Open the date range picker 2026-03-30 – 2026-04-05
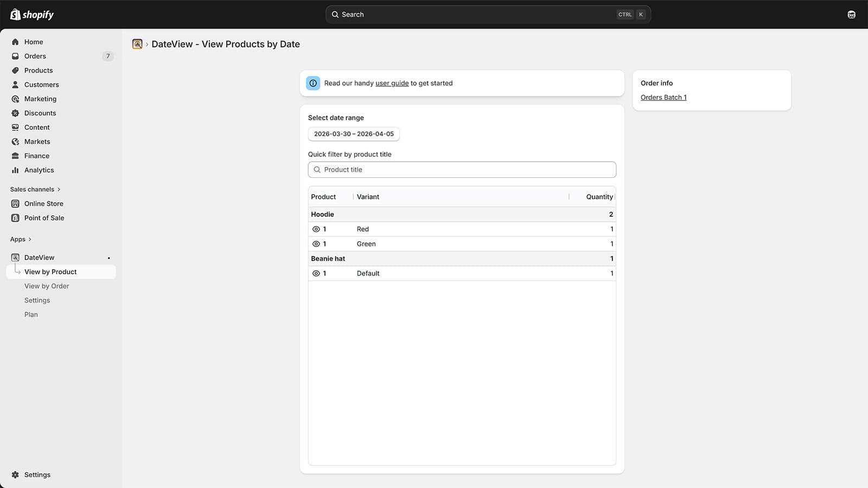Screen dimensions: 868x488 tap(354, 134)
